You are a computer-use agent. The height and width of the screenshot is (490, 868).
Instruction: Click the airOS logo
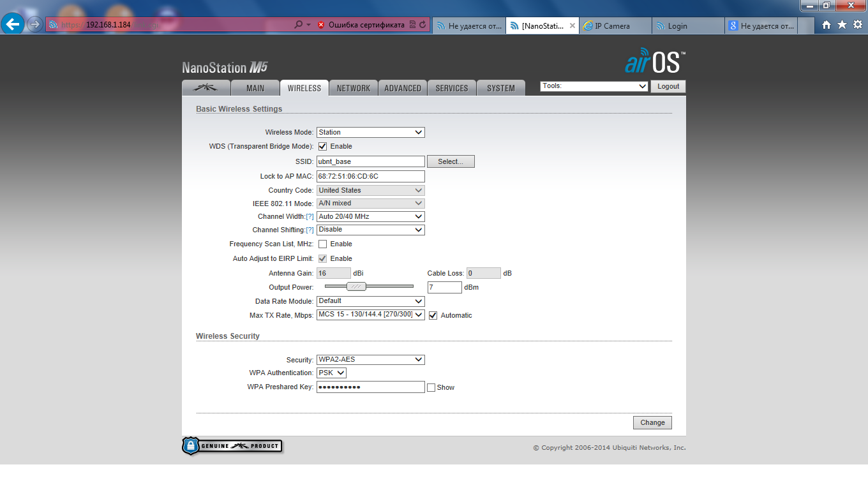655,62
